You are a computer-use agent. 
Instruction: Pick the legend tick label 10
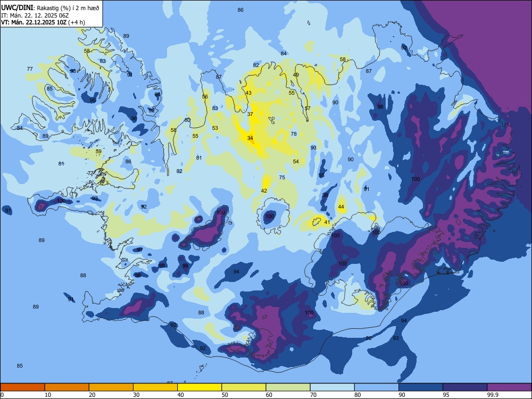coord(48,395)
